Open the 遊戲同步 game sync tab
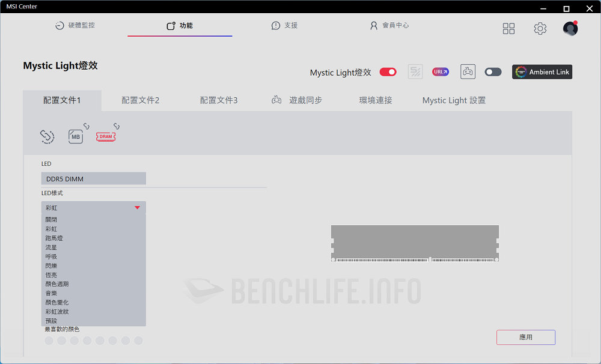 pyautogui.click(x=297, y=100)
